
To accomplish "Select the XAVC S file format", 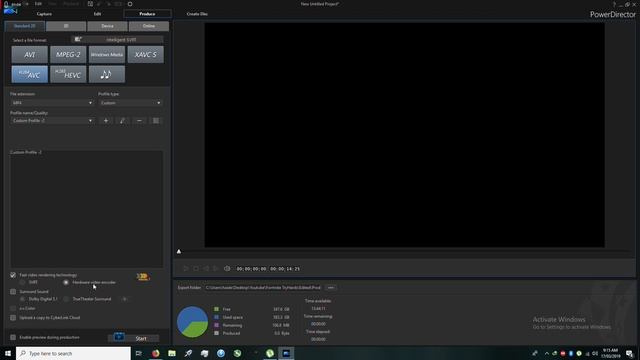I will click(x=146, y=55).
